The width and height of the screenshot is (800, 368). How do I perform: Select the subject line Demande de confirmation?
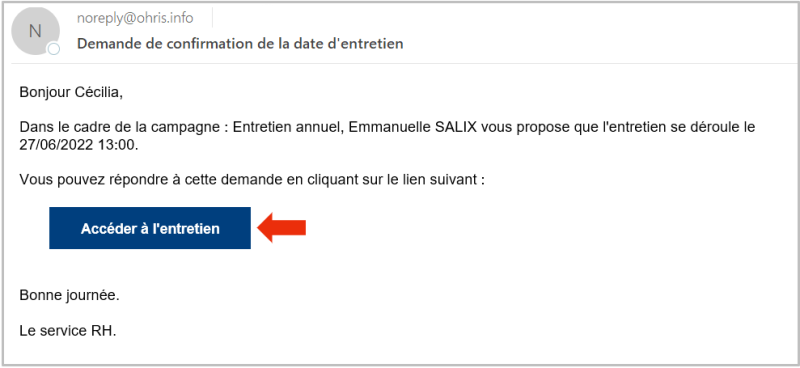click(240, 43)
